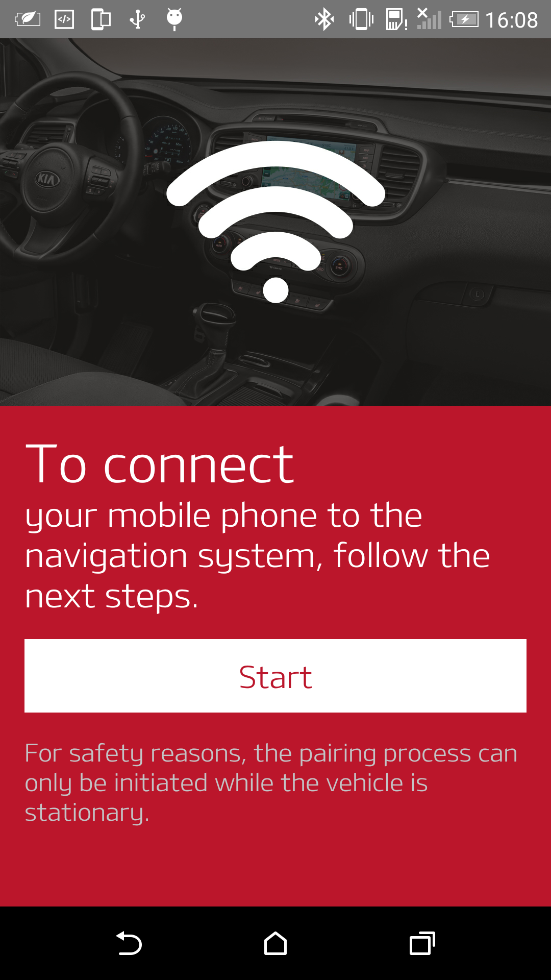This screenshot has height=980, width=551.
Task: Tap the battery charging indicator
Action: pos(464,19)
